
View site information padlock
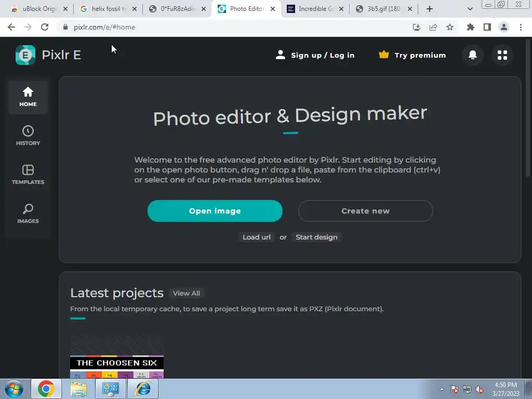point(65,27)
